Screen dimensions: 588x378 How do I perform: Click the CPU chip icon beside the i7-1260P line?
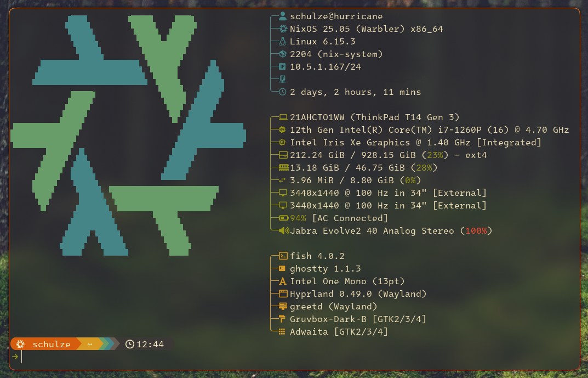tap(281, 129)
